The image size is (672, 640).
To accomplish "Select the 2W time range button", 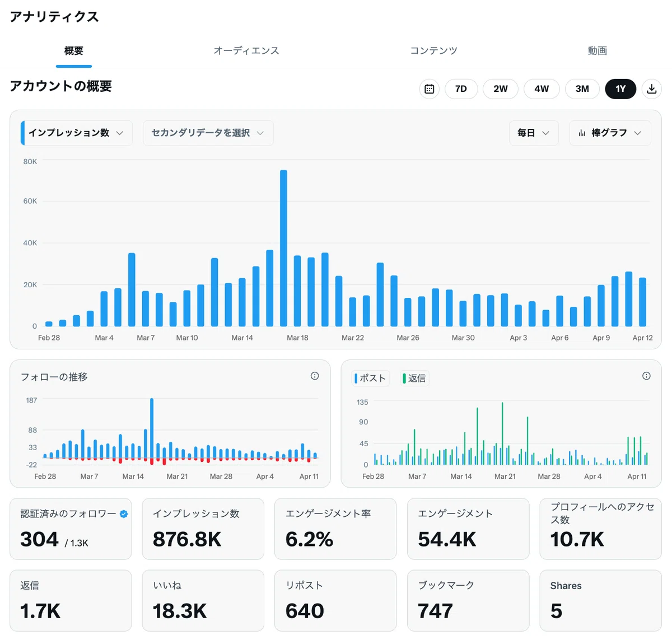I will pos(501,89).
